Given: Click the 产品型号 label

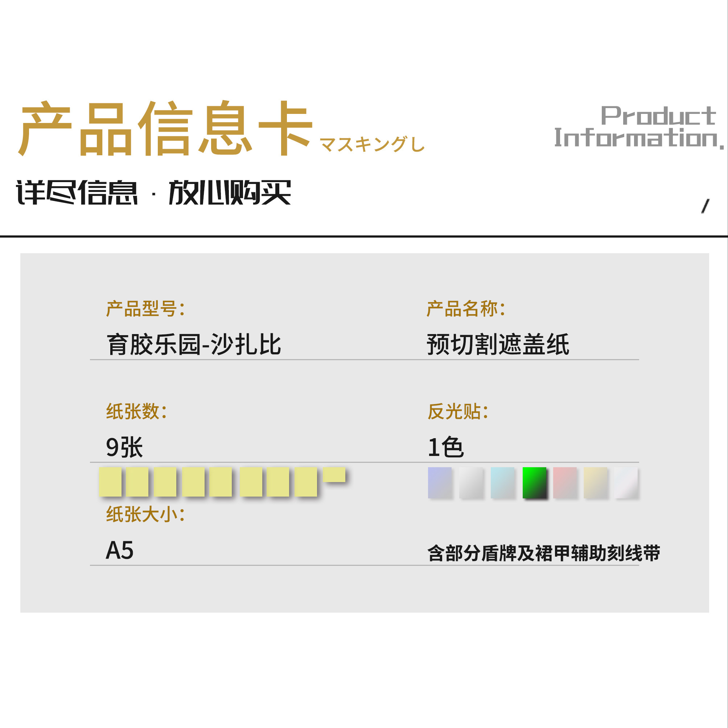Looking at the screenshot, I should tap(145, 309).
